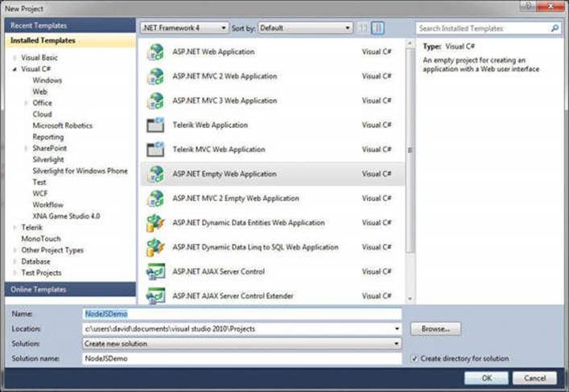This screenshot has height=392, width=569.
Task: Click the ASP.NET MVC 2 Web Application icon
Action: click(x=155, y=76)
